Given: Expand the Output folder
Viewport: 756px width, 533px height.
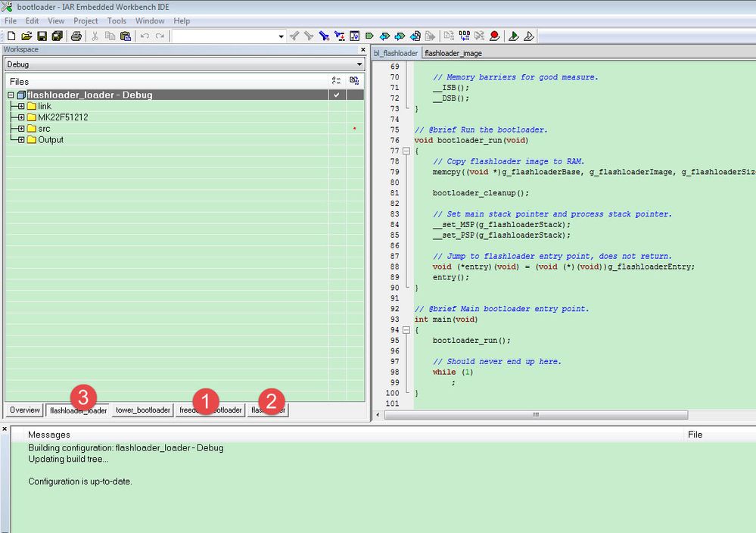Looking at the screenshot, I should [21, 140].
